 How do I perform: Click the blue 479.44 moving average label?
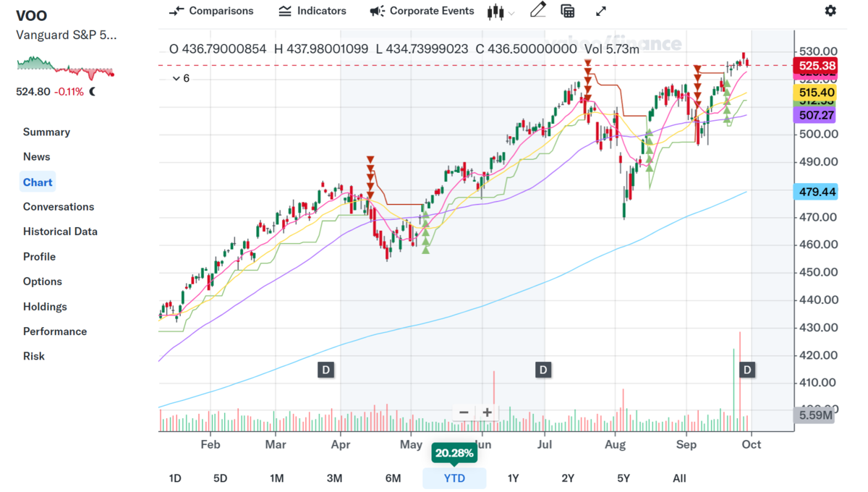(x=817, y=192)
